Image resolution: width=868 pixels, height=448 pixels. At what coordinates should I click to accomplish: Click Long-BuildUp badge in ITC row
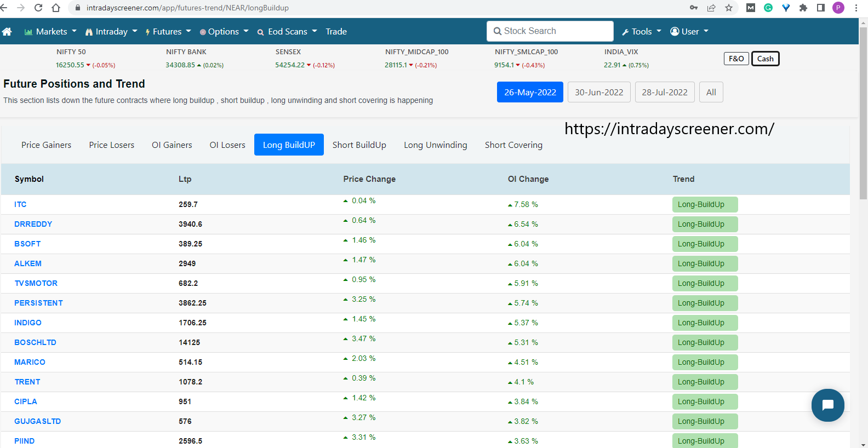pos(705,204)
